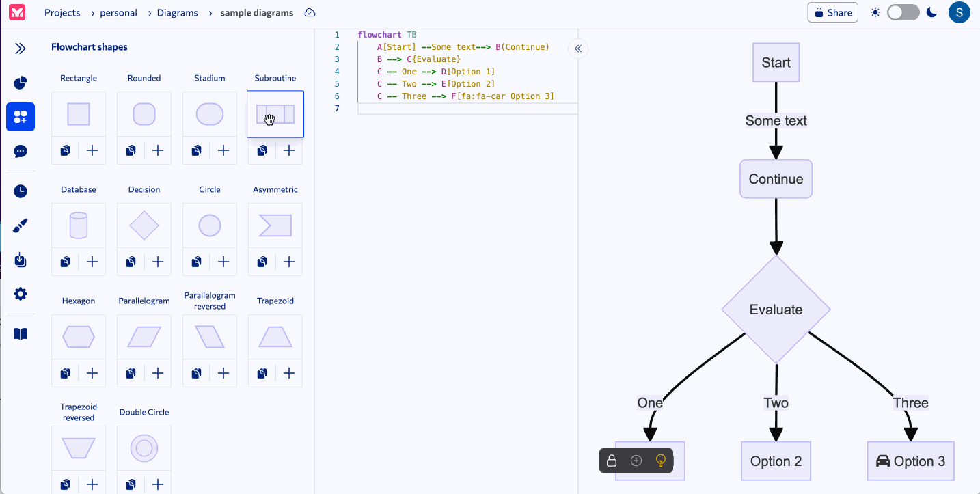The height and width of the screenshot is (494, 980).
Task: Click the Option 2 node
Action: point(776,461)
